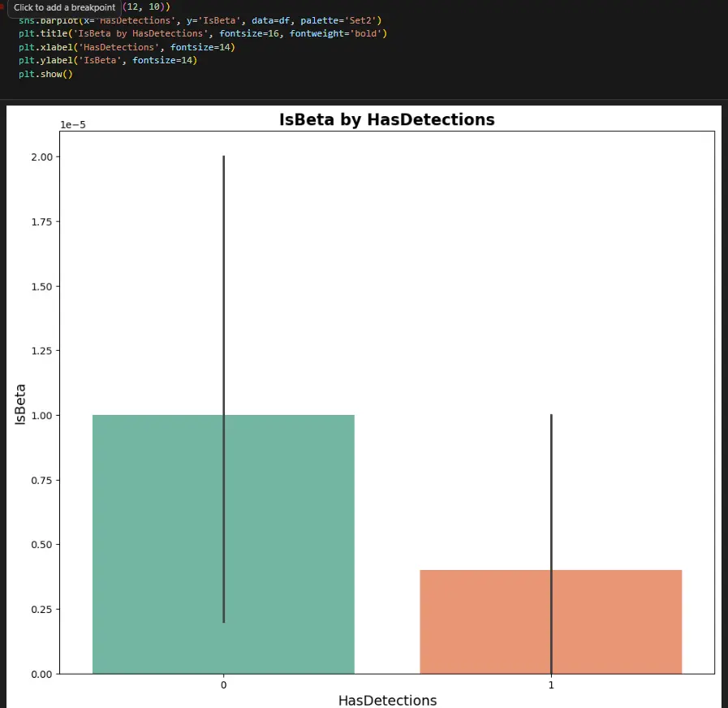Click the x-axis tick label '1'
The image size is (728, 708).
tap(551, 684)
